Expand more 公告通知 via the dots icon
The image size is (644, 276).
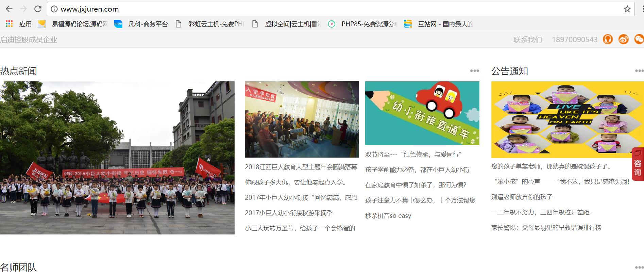(639, 71)
